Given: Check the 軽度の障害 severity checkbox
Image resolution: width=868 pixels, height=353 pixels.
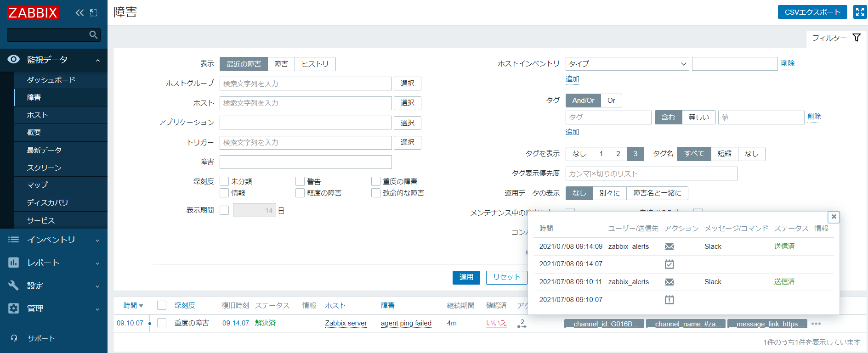Looking at the screenshot, I should [300, 193].
